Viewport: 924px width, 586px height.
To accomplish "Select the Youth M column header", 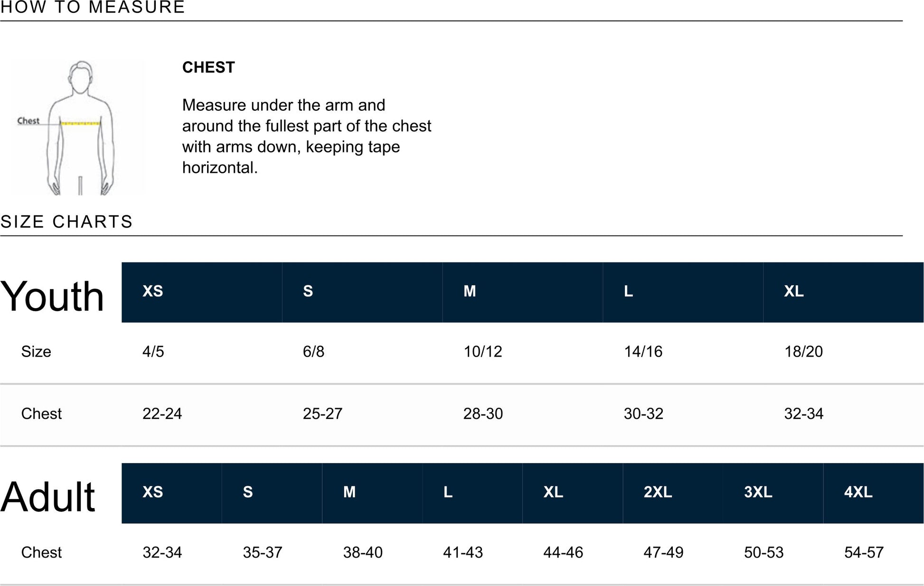I will pos(470,291).
